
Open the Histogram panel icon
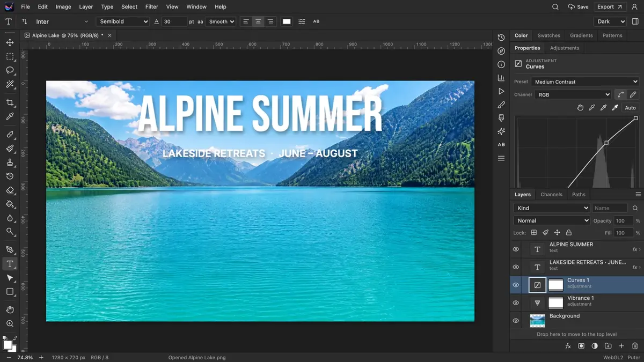[501, 78]
